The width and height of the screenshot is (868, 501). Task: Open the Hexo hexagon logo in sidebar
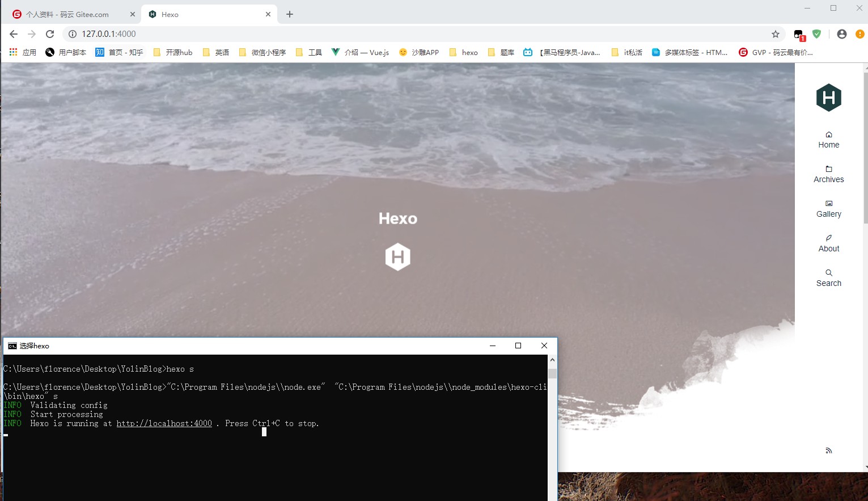[x=829, y=98]
